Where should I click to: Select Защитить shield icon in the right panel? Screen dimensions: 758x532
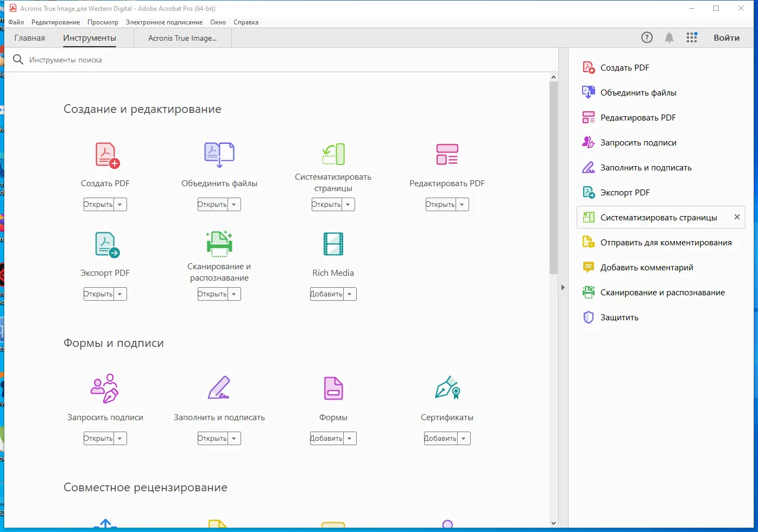tap(589, 317)
